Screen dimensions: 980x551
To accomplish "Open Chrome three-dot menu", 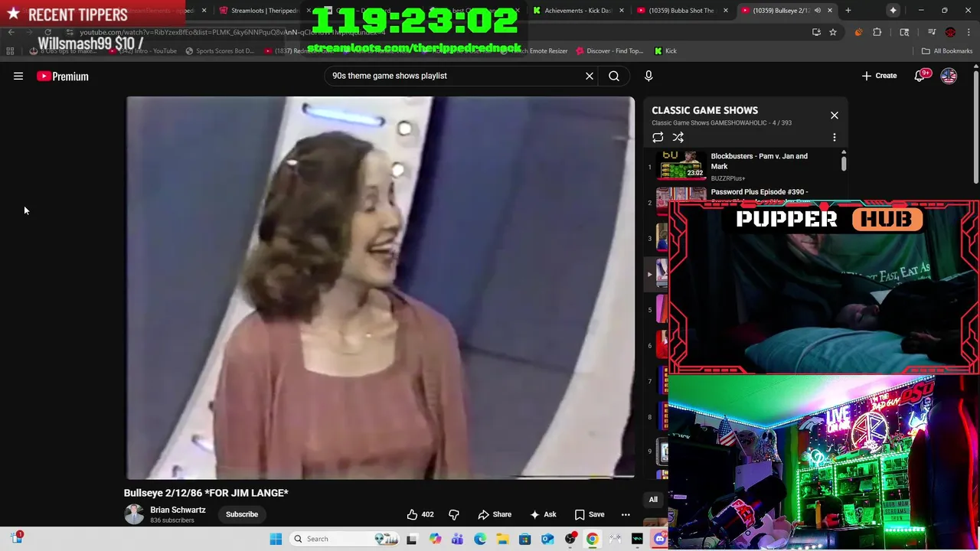I will pyautogui.click(x=969, y=32).
